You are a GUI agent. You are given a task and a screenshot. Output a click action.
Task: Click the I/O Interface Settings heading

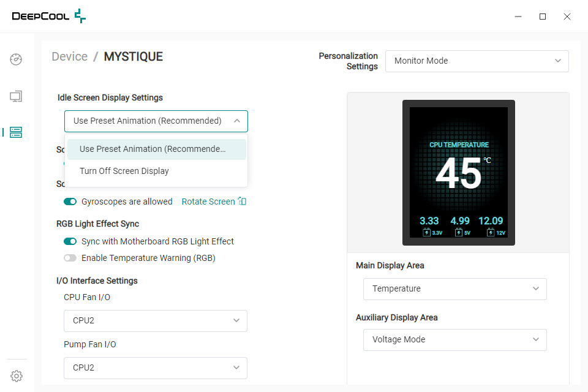pos(97,281)
